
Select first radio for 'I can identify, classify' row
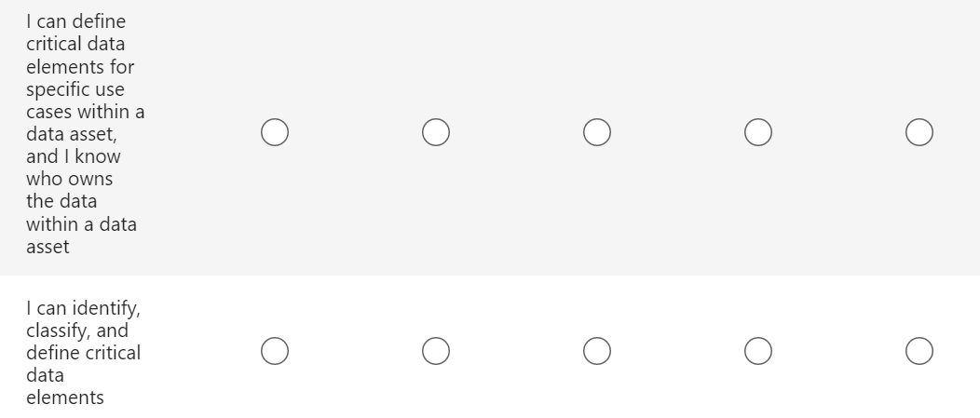click(x=274, y=351)
